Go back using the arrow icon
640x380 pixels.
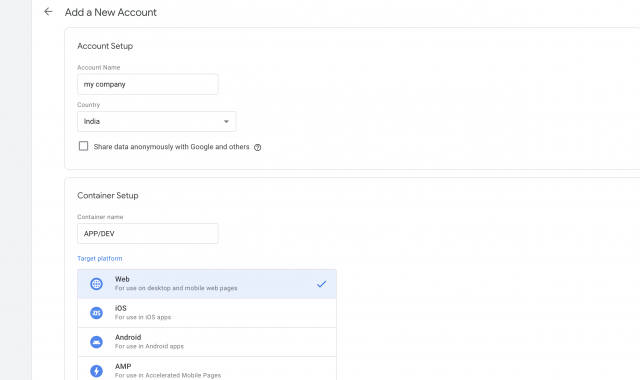[x=48, y=12]
